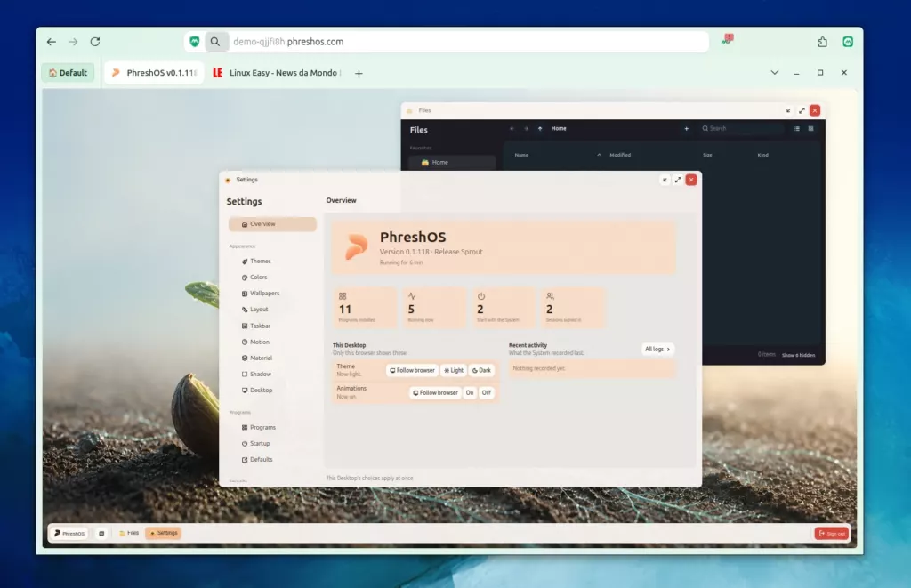Click Settings button in the taskbar

[x=164, y=533]
